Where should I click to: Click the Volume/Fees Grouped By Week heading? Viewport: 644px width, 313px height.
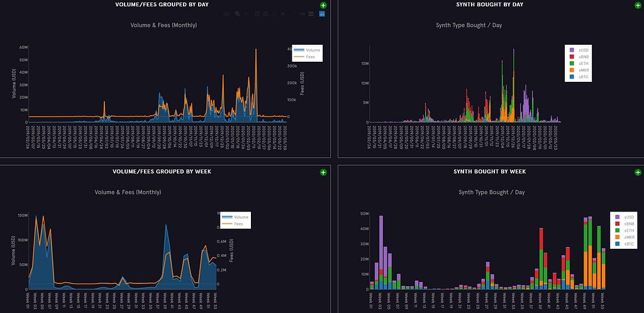point(162,171)
